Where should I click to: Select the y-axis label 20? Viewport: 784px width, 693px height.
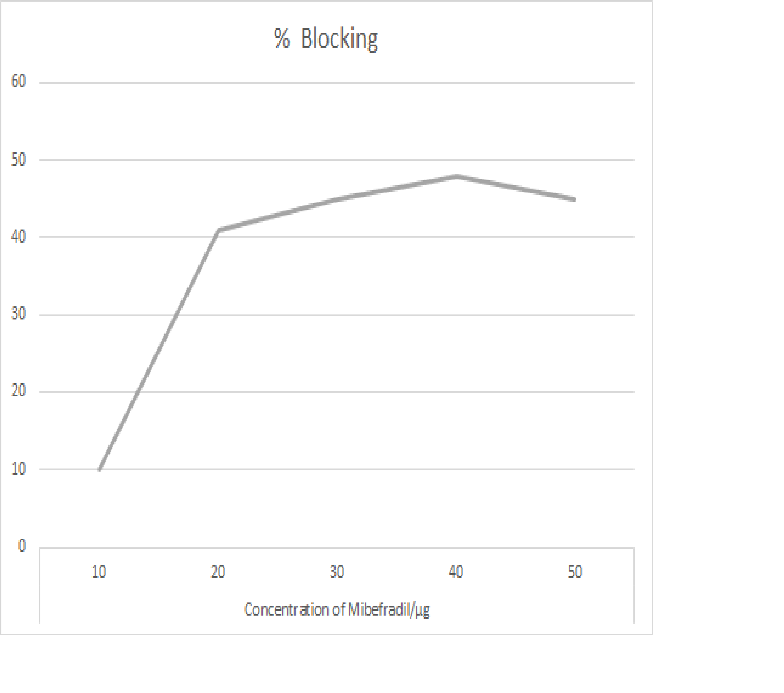(x=18, y=391)
